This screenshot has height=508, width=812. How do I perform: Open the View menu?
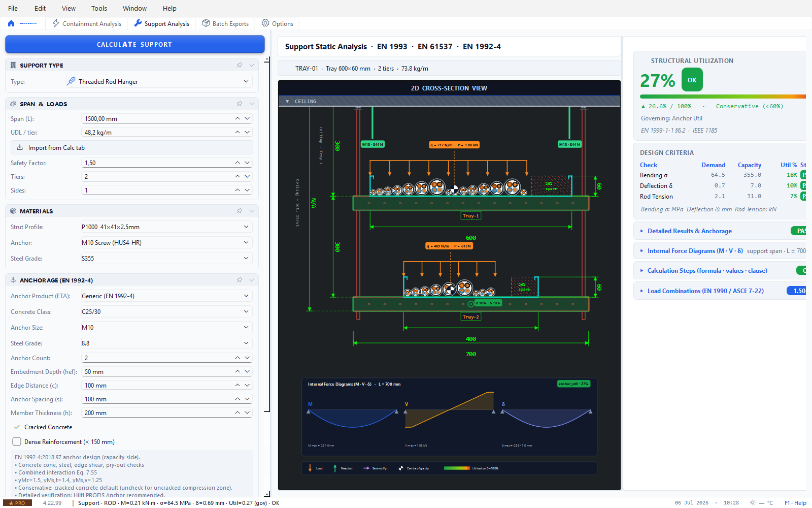(69, 8)
